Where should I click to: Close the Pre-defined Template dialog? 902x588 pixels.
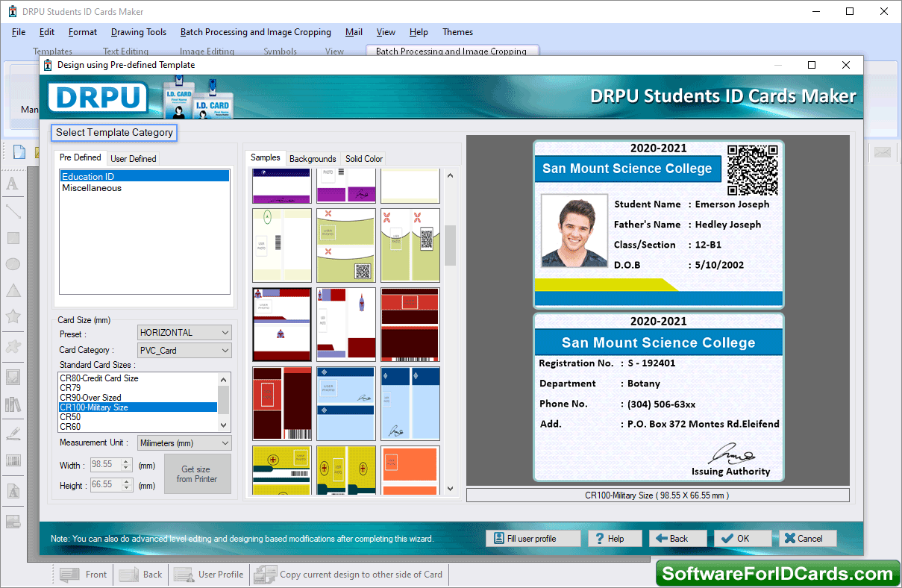coord(846,65)
